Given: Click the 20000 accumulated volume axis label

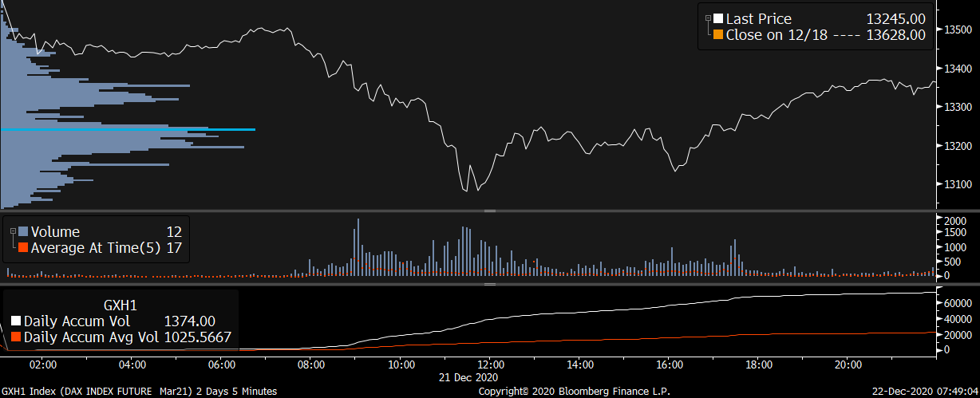Looking at the screenshot, I should [x=958, y=334].
